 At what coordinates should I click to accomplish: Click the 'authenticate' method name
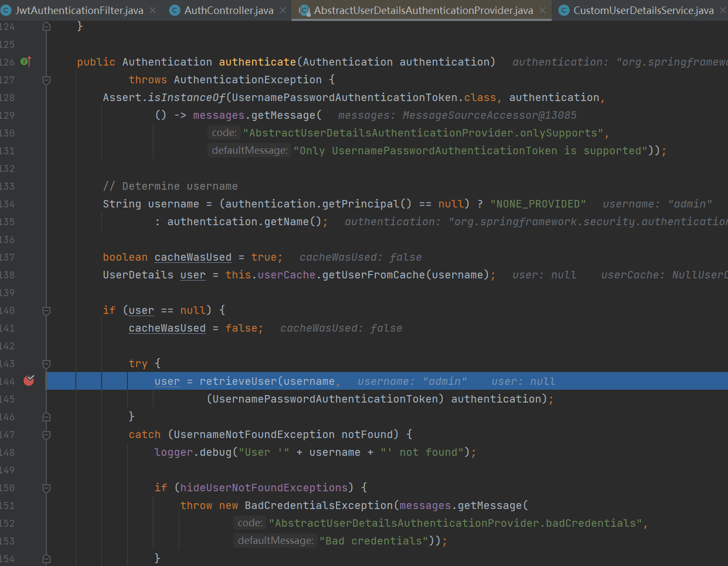click(258, 62)
